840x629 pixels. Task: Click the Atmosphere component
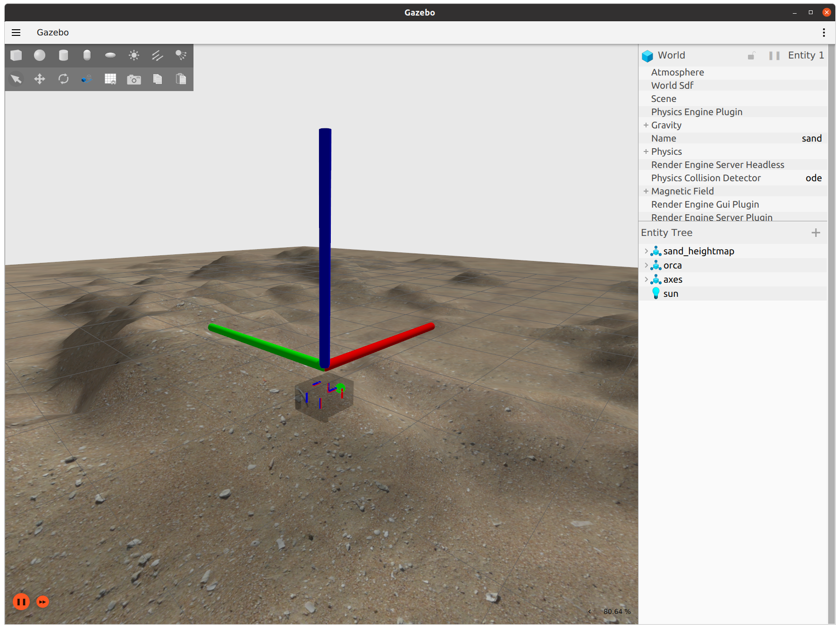tap(733, 72)
